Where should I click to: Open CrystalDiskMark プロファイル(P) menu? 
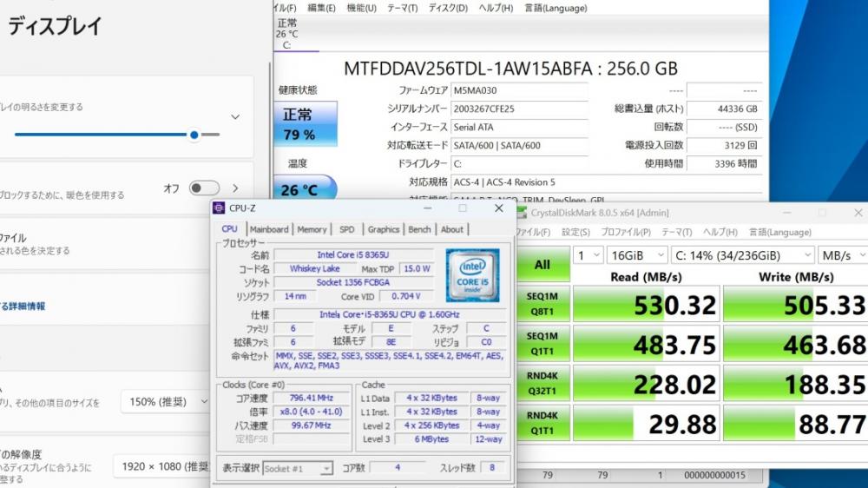[626, 232]
